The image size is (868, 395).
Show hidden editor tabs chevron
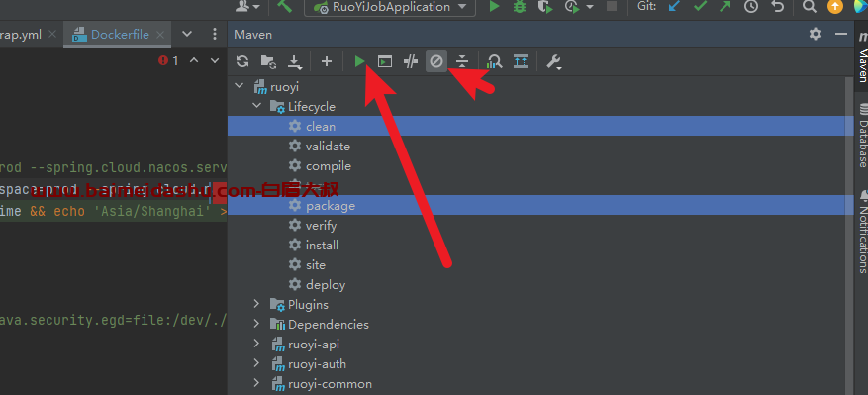point(187,34)
